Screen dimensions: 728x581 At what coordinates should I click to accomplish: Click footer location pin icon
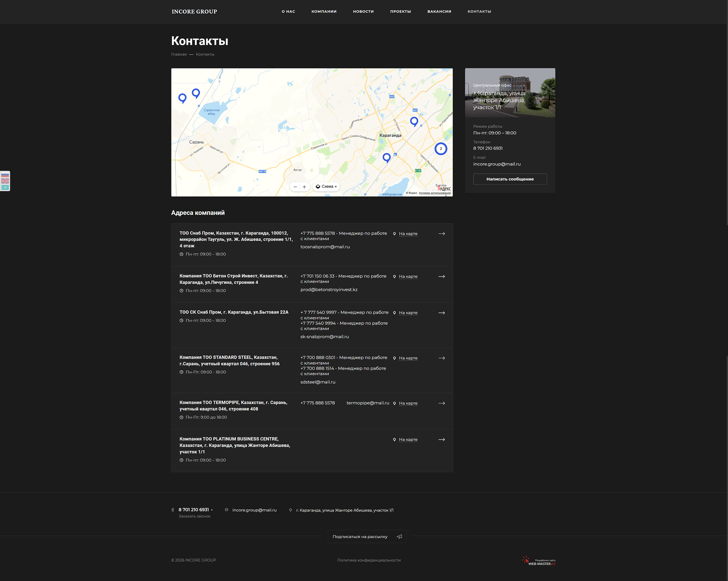(290, 510)
